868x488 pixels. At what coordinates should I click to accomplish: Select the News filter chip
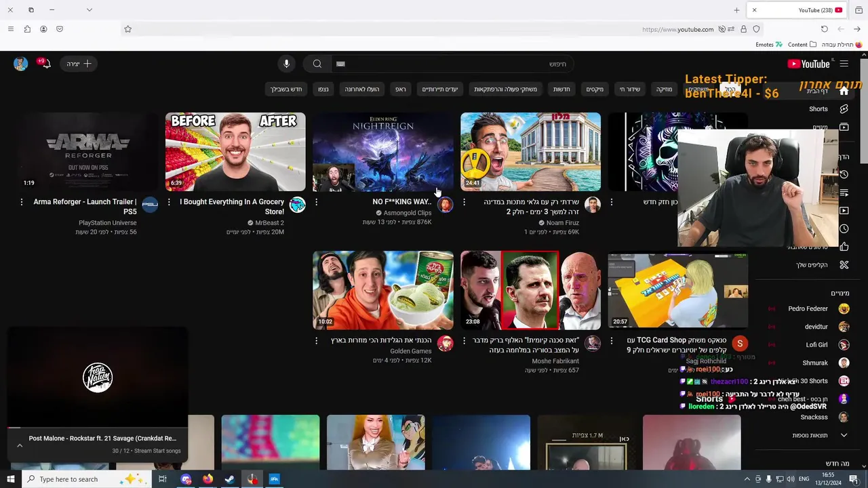tap(561, 89)
